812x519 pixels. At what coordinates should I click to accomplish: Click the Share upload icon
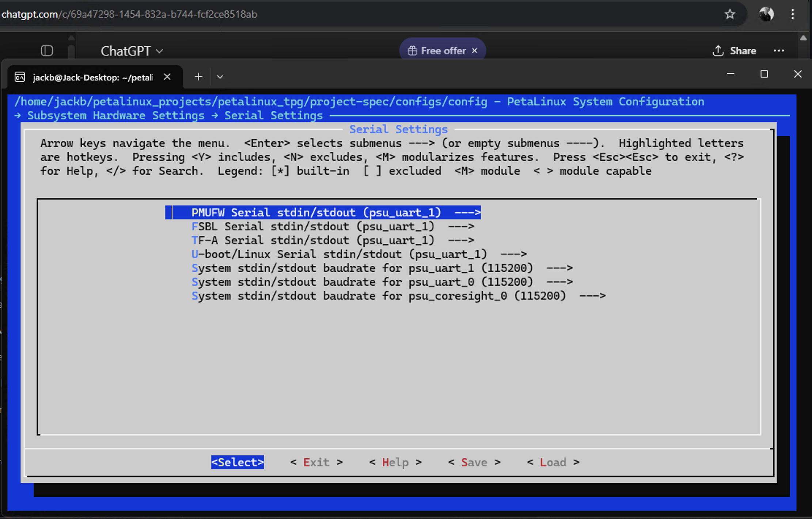pos(718,50)
